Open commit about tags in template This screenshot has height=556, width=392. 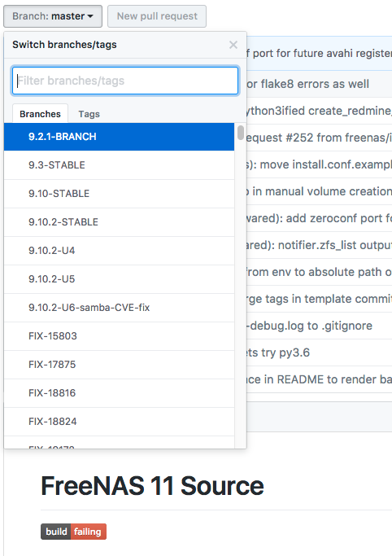[319, 299]
